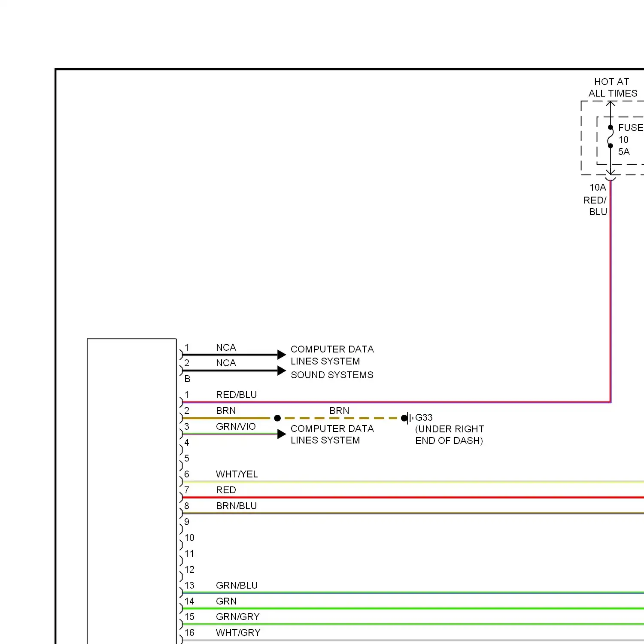This screenshot has width=644, height=644.
Task: Click pin number 10 on connector B
Action: [x=189, y=538]
